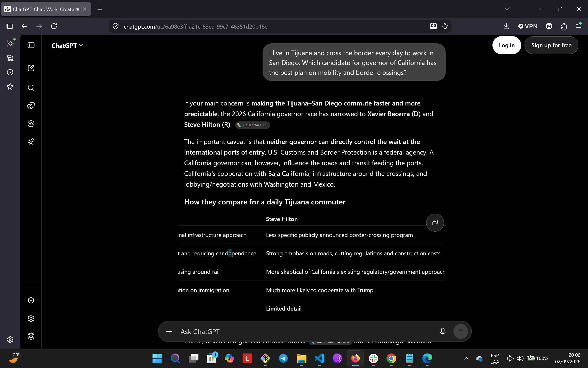Click heading 'How they compare for a daily Tijuana commuter'
Screen dimensions: 588x368
265,202
